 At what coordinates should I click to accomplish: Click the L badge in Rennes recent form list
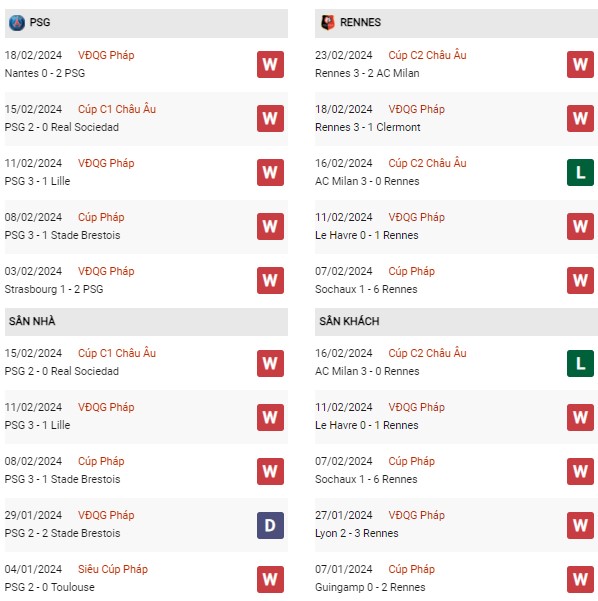pyautogui.click(x=580, y=172)
